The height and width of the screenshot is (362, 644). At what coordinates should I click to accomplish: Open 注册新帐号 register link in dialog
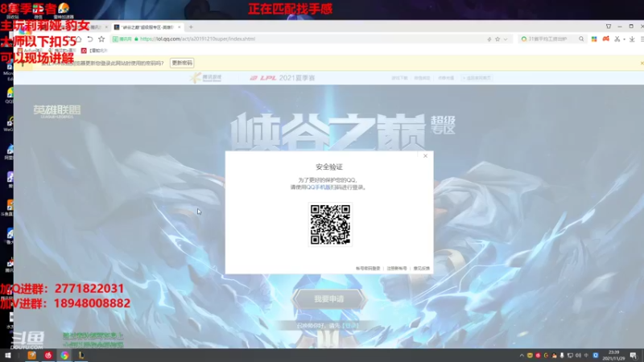pyautogui.click(x=397, y=269)
